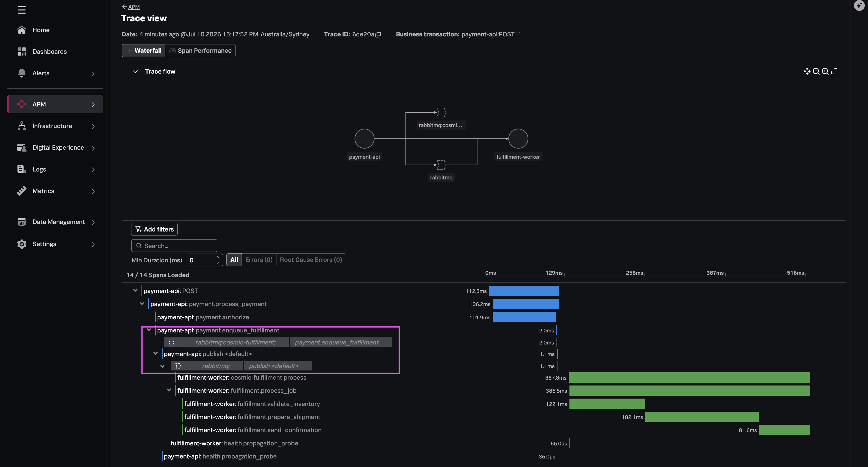868x467 pixels.
Task: Open Dashboards in the sidebar
Action: point(55,51)
